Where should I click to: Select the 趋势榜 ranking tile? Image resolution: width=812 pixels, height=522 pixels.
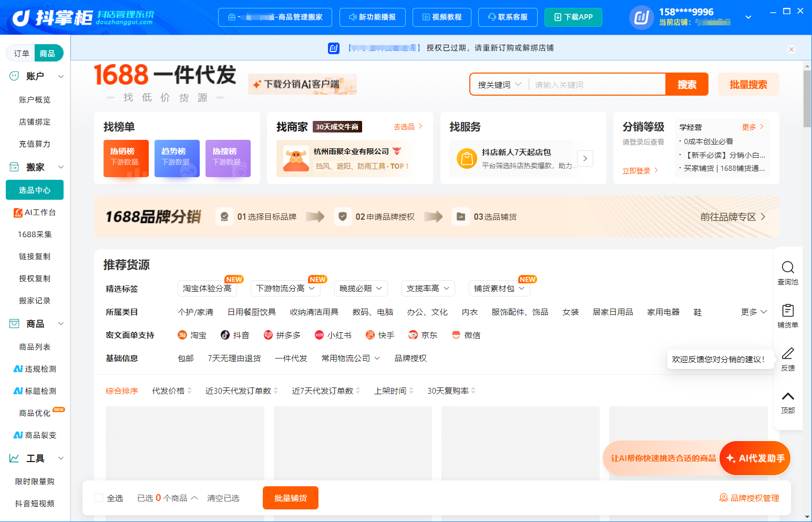click(177, 158)
